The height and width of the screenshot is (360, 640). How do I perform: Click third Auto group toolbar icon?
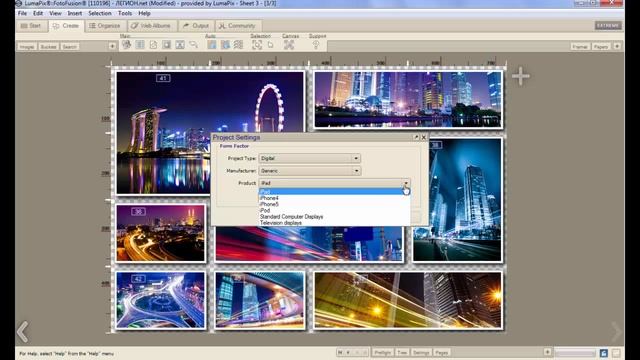(238, 44)
